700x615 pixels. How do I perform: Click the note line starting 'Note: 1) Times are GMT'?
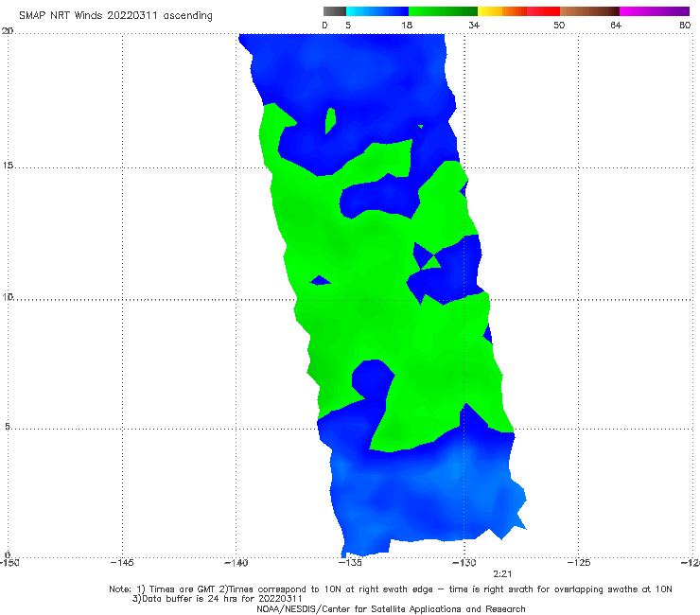391,589
